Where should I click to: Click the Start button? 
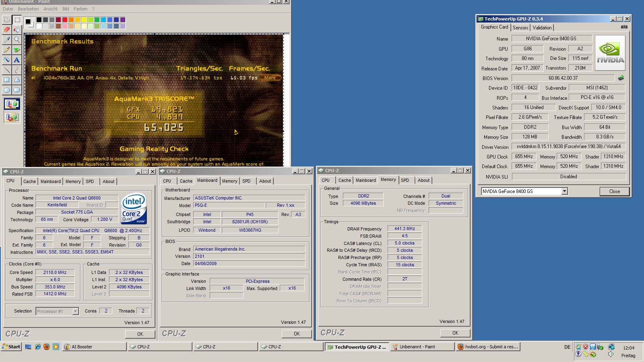11,347
